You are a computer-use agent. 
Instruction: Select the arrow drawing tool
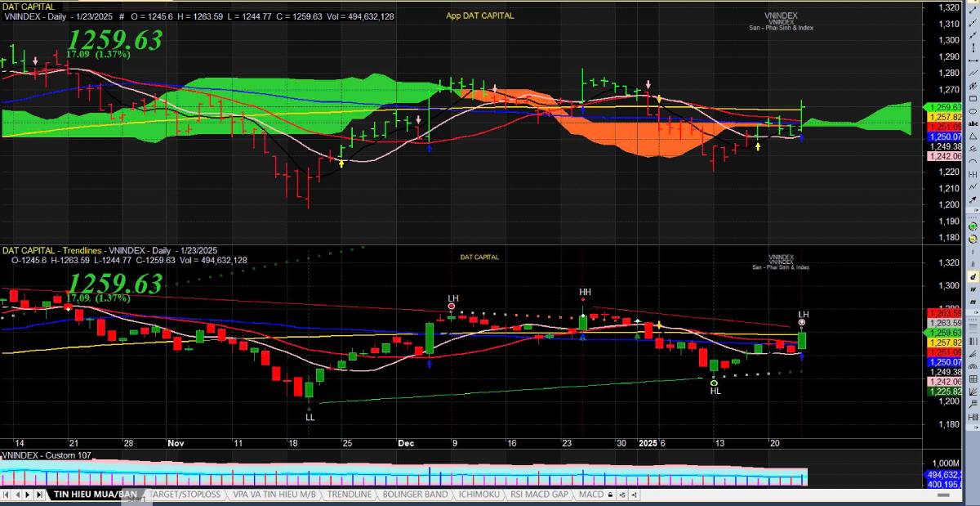coord(973,199)
